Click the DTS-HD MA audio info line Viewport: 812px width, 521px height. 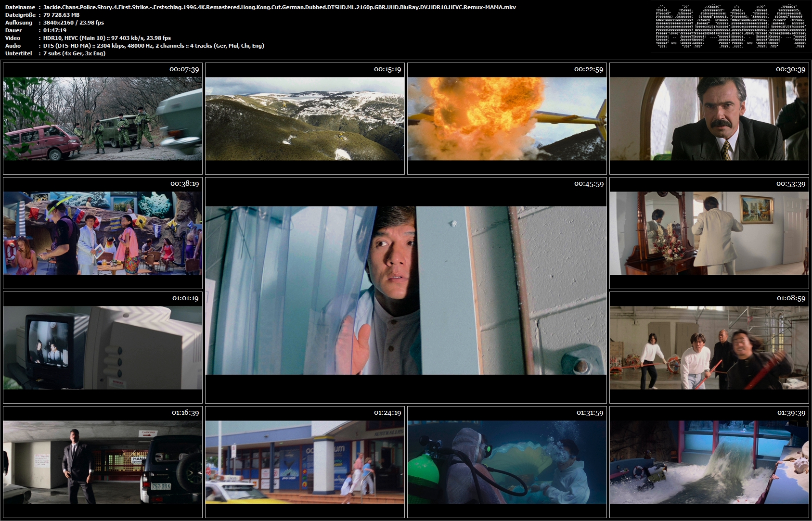click(x=154, y=46)
